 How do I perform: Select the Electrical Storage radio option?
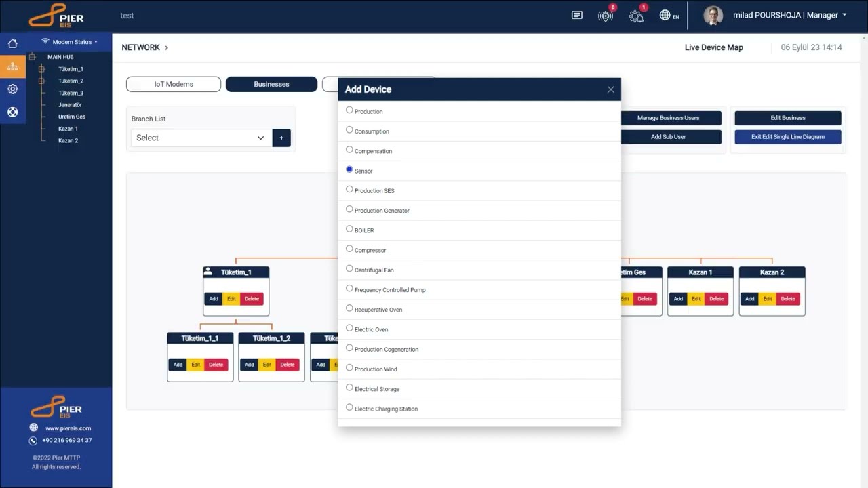tap(349, 387)
